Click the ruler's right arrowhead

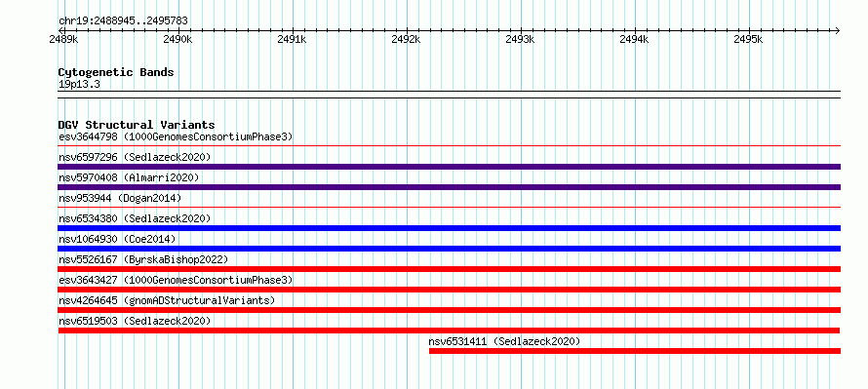point(838,30)
